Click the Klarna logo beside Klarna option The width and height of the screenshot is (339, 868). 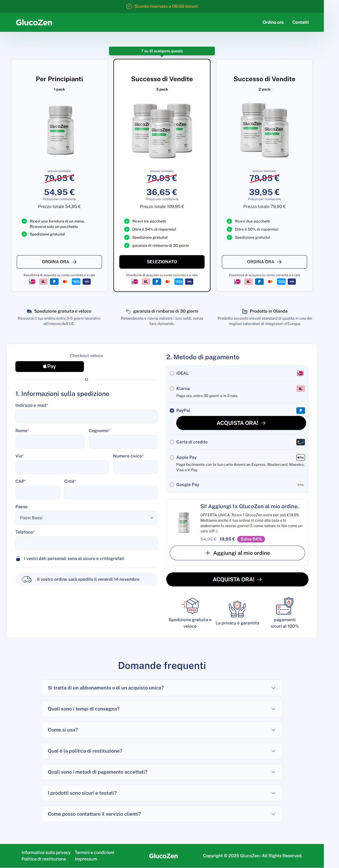[x=300, y=388]
